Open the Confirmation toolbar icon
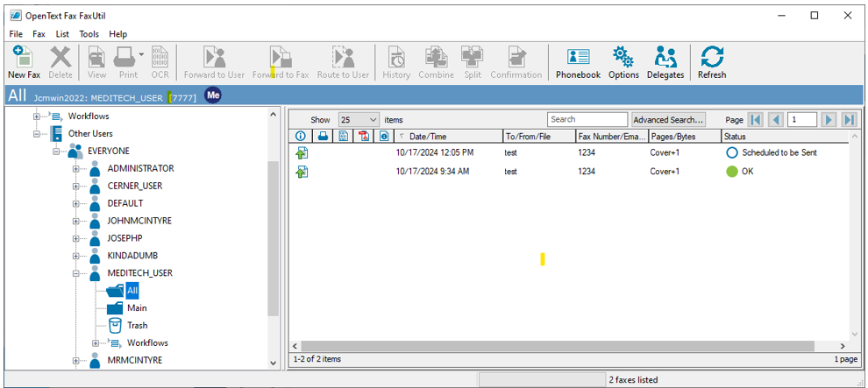868x388 pixels. tap(516, 62)
